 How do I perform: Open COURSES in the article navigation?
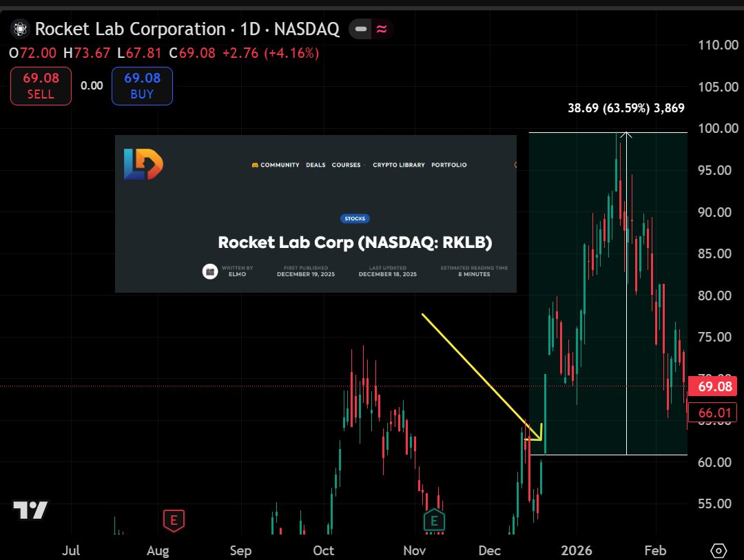click(346, 165)
